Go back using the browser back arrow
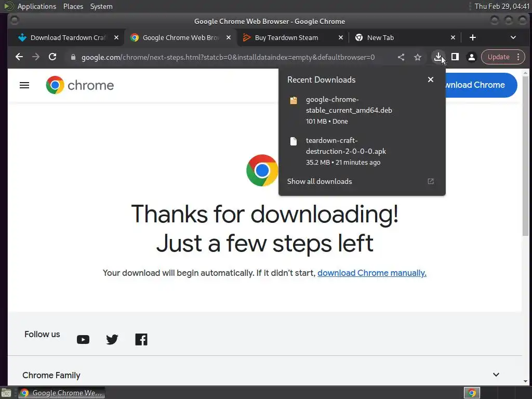The width and height of the screenshot is (532, 399). (x=19, y=57)
